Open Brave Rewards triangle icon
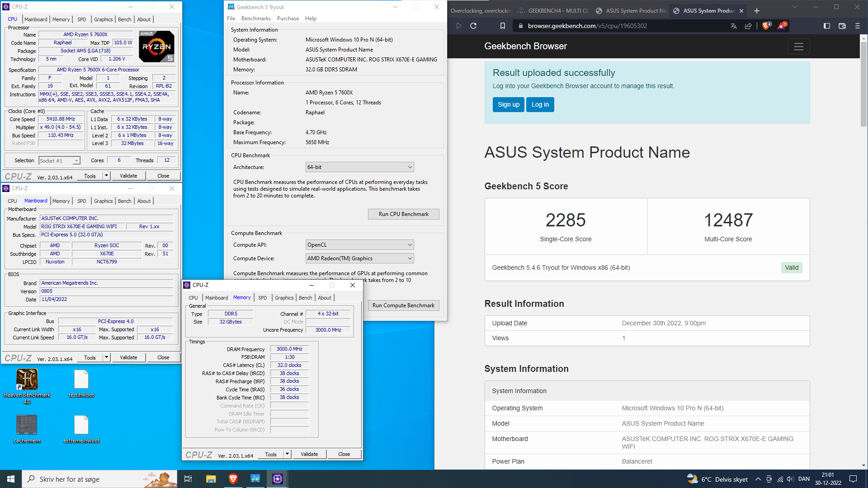Image resolution: width=868 pixels, height=488 pixels. [782, 25]
